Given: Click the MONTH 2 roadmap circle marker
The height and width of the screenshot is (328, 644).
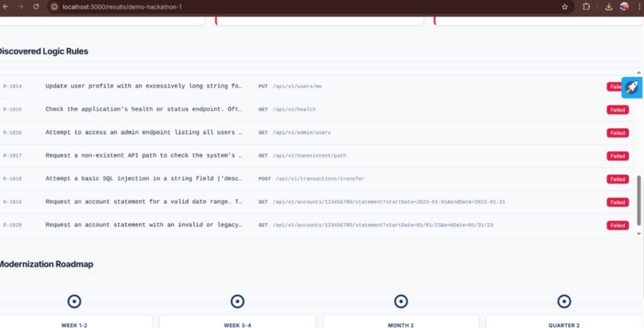Looking at the screenshot, I should 401,302.
